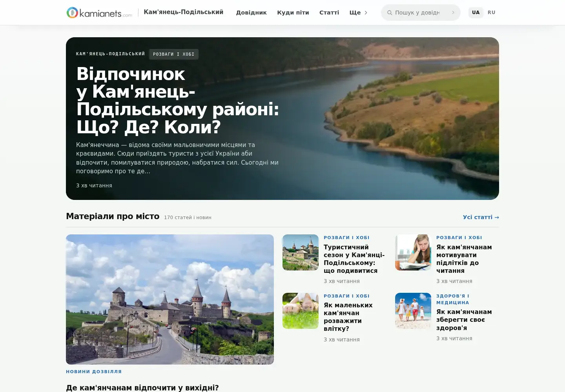Open the Усі статті link
The image size is (565, 392).
tap(481, 217)
